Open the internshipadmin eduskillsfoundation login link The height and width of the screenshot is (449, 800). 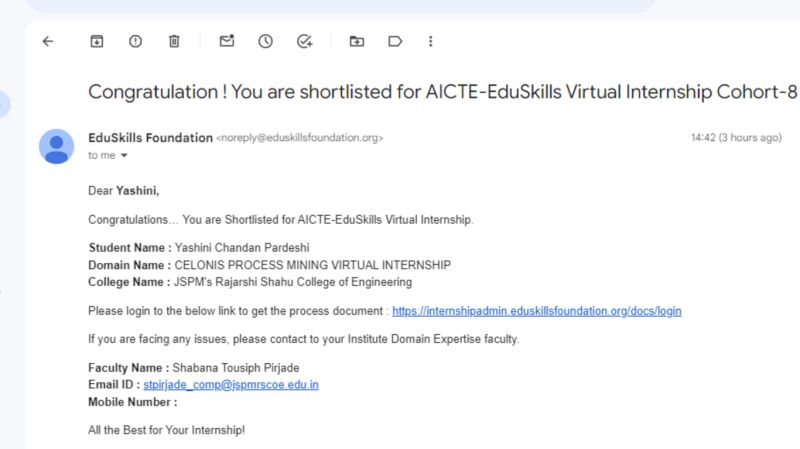[x=537, y=311]
